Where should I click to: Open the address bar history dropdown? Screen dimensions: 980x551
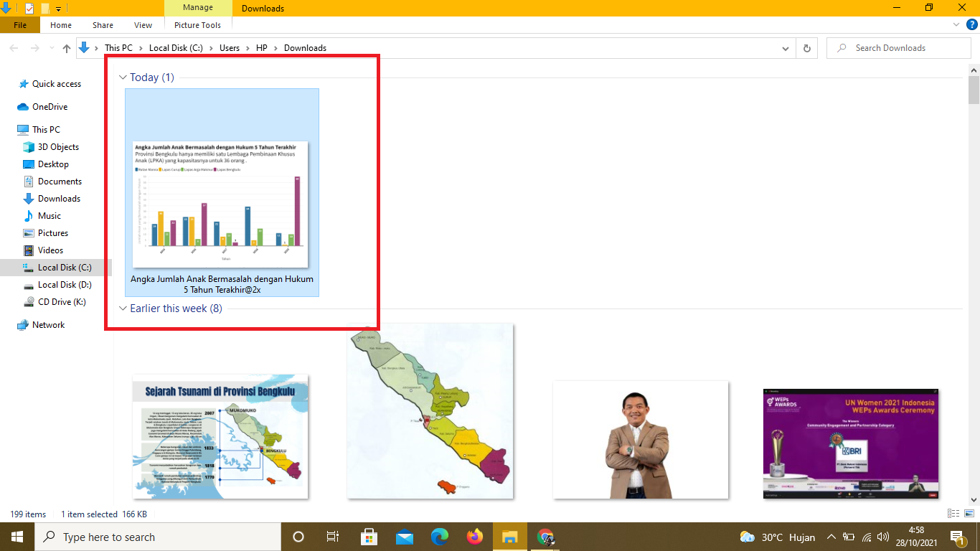click(786, 48)
